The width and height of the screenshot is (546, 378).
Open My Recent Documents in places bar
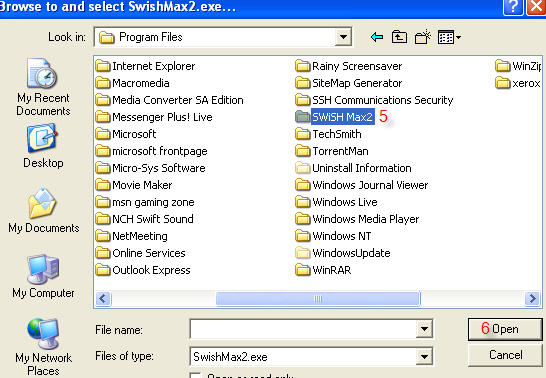[43, 88]
